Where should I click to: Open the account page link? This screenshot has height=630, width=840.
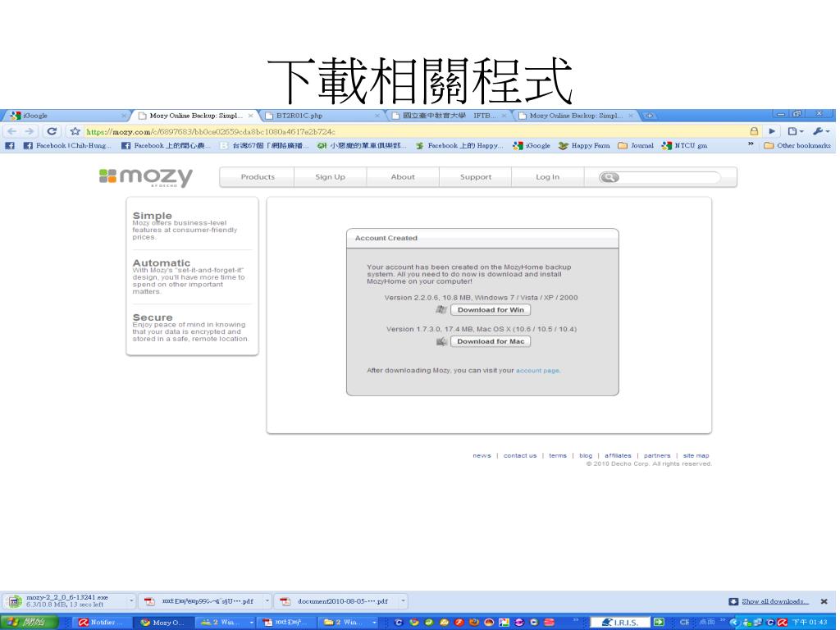pyautogui.click(x=538, y=371)
